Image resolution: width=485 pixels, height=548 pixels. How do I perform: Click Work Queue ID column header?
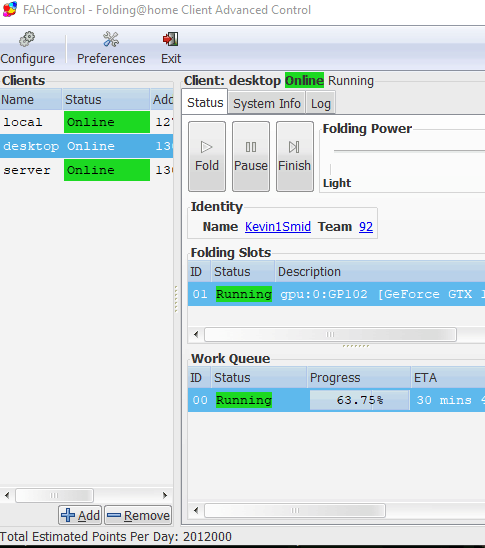tap(199, 377)
